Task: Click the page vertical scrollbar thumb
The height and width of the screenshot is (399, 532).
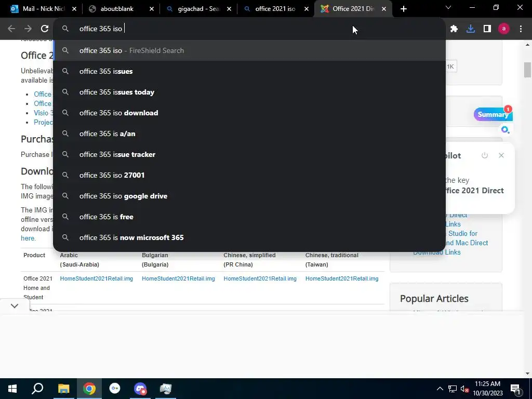Action: [527, 70]
